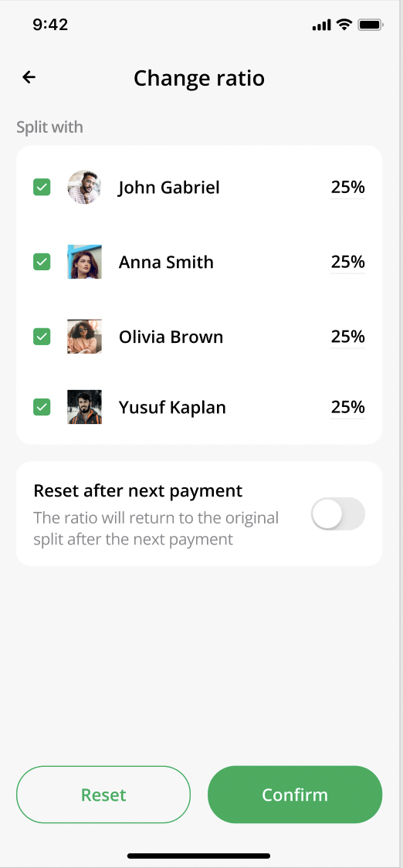Tap the home indicator bar
Image resolution: width=403 pixels, height=868 pixels.
[x=198, y=856]
